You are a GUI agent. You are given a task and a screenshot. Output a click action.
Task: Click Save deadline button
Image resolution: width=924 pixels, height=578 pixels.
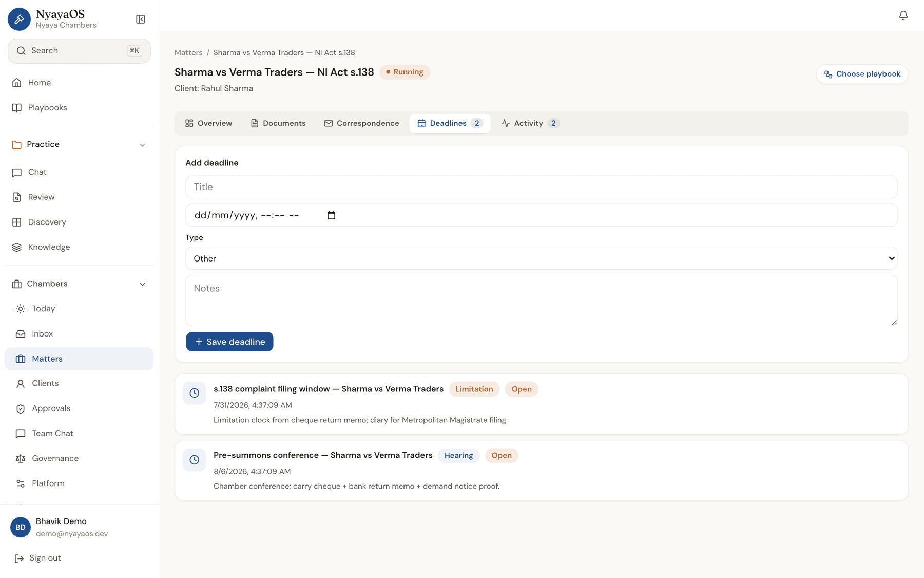229,342
